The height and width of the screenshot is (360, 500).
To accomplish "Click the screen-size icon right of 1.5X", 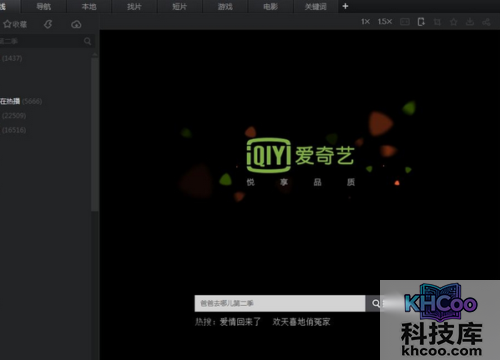I will pyautogui.click(x=405, y=22).
